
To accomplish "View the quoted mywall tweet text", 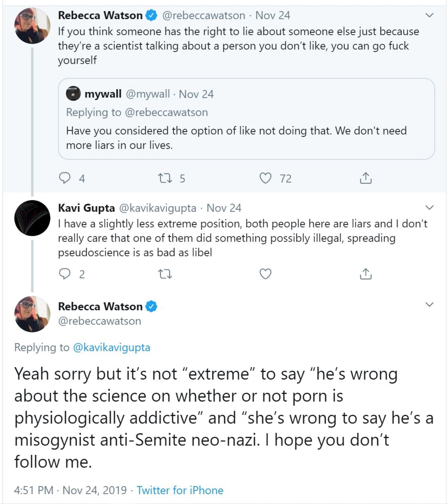I will tap(236, 138).
